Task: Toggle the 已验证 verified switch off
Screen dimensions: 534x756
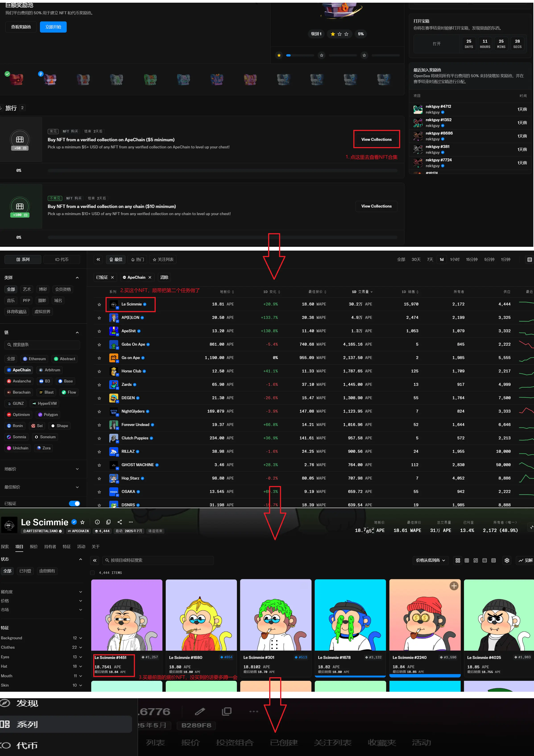Action: click(75, 503)
